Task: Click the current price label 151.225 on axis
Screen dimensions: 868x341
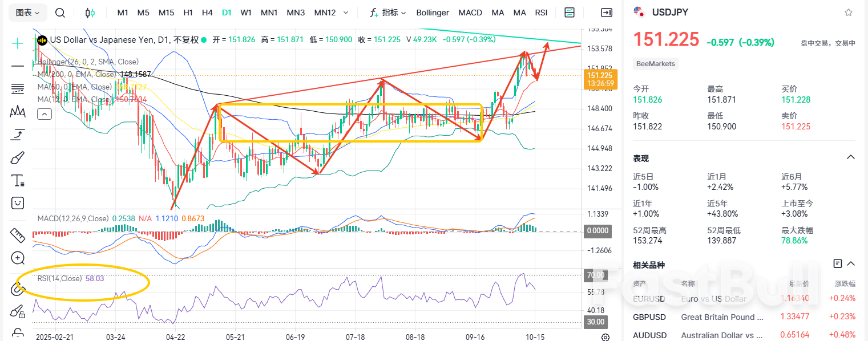Action: (599, 75)
